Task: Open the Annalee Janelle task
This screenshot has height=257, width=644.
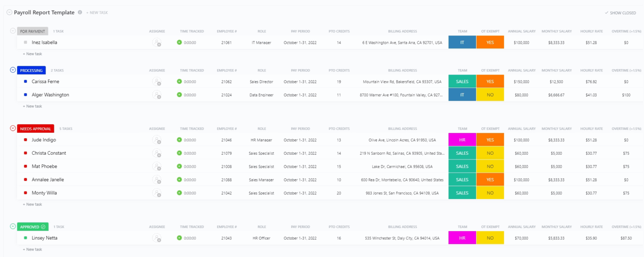Action: pyautogui.click(x=48, y=180)
